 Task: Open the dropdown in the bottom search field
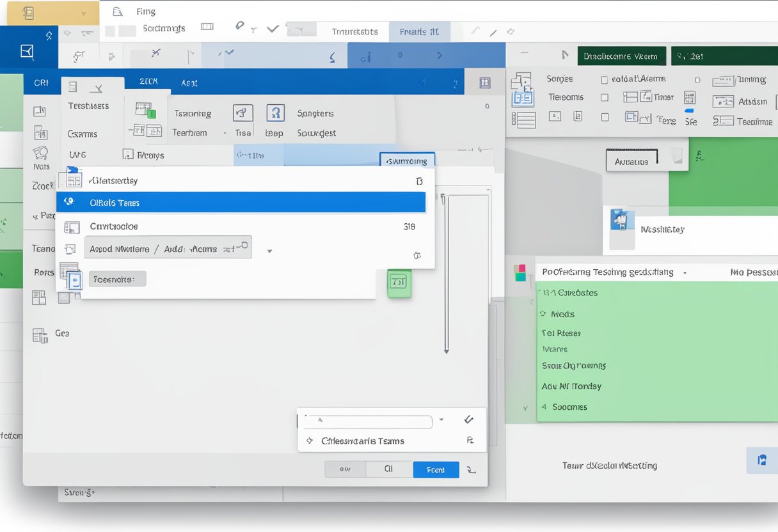[441, 421]
